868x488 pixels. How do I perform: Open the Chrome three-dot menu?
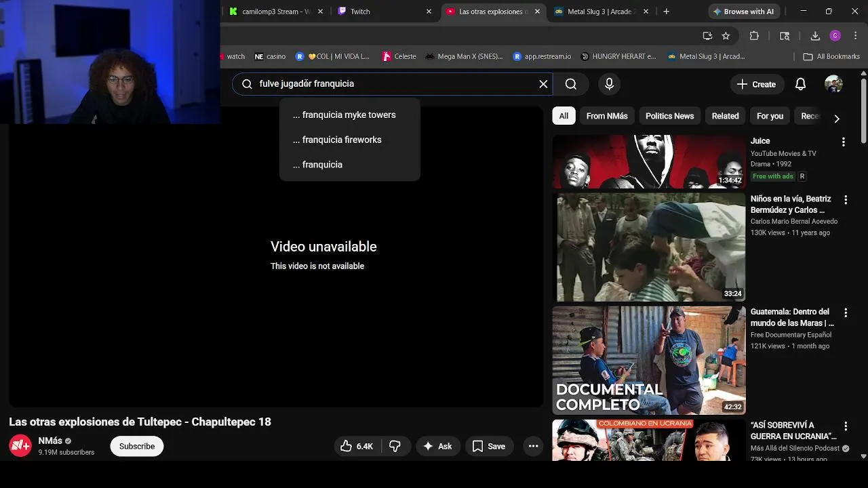855,36
